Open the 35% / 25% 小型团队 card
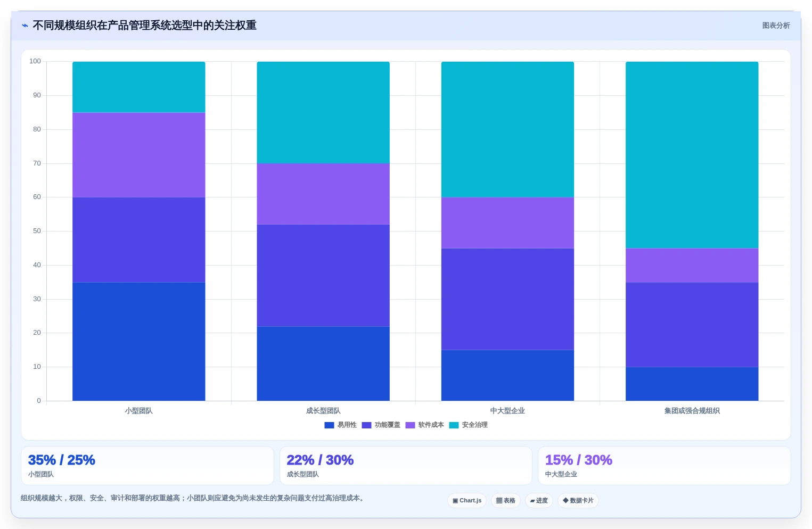Viewport: 812px width, 529px height. 147,466
